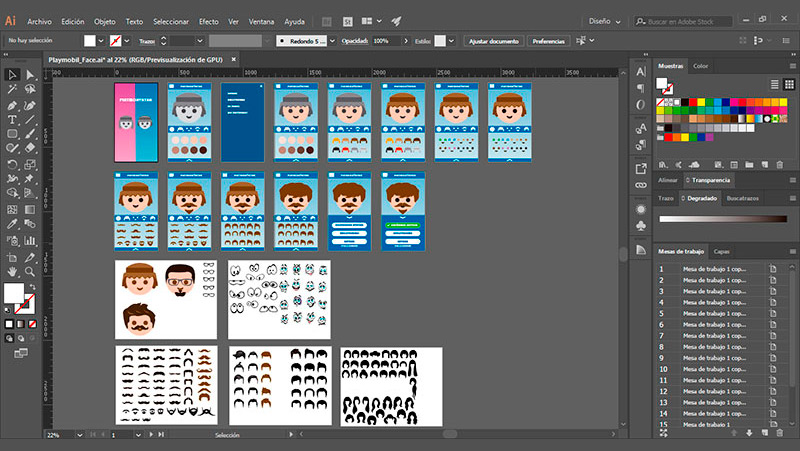
Task: Open the Character panel icon
Action: (640, 70)
